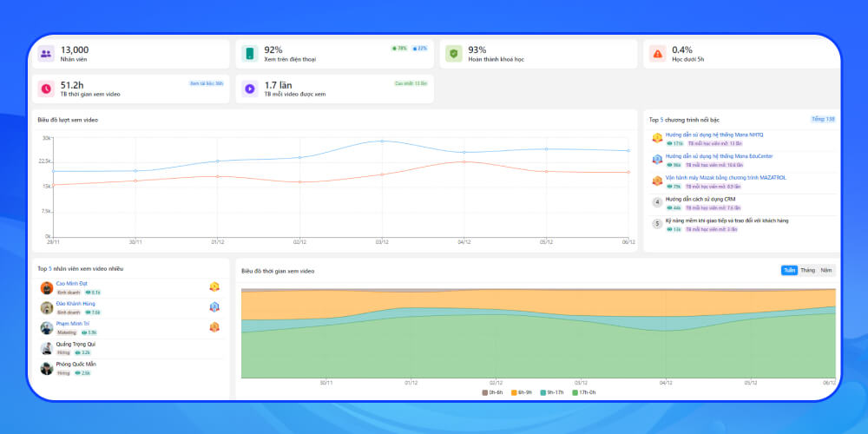Click the green shield icon beside 93%
The height and width of the screenshot is (434, 868).
point(453,54)
